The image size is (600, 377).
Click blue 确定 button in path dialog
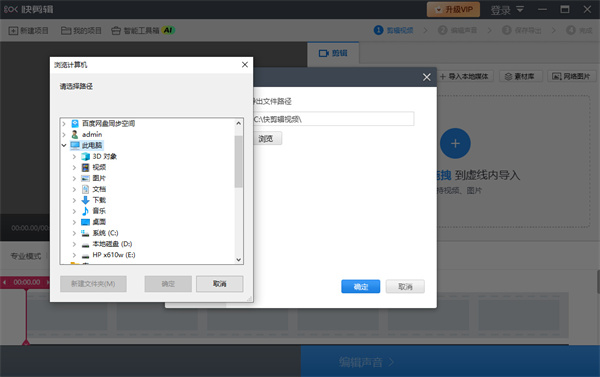[x=360, y=286]
